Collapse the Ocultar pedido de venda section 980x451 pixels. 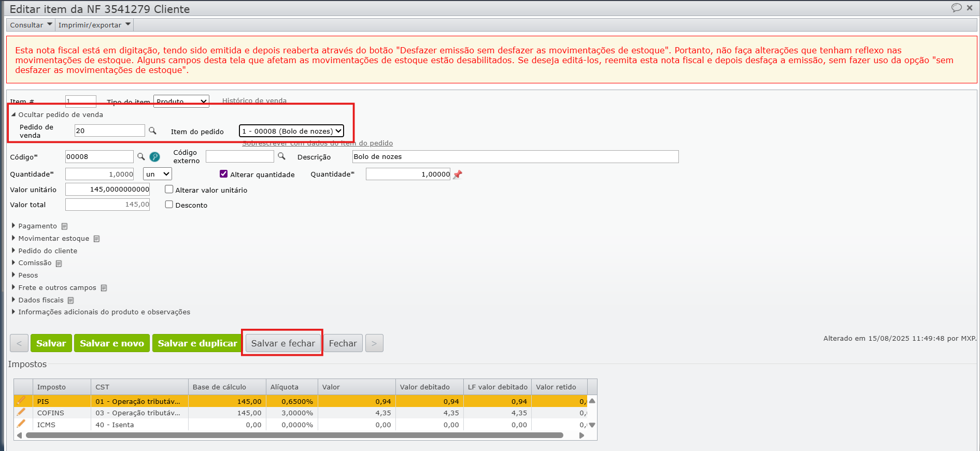57,114
